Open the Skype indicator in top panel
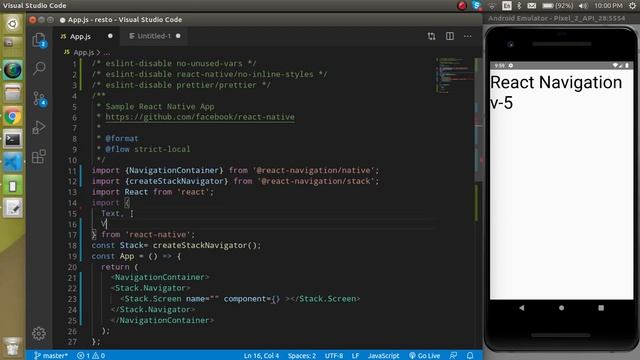 click(476, 6)
